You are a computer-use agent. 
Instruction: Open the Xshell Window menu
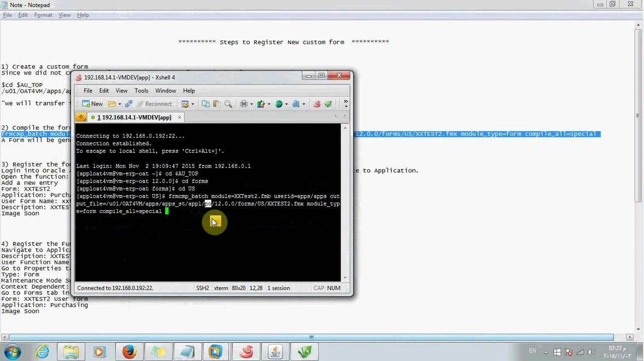[x=166, y=91]
